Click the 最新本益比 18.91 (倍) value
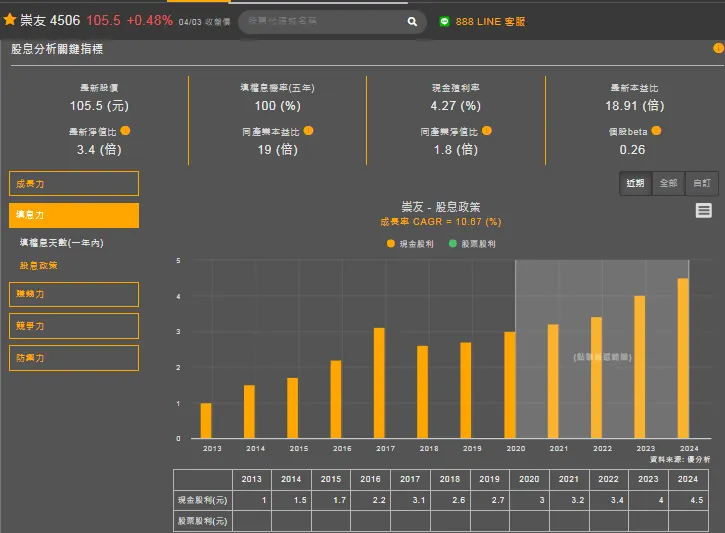The image size is (725, 533). (x=634, y=106)
